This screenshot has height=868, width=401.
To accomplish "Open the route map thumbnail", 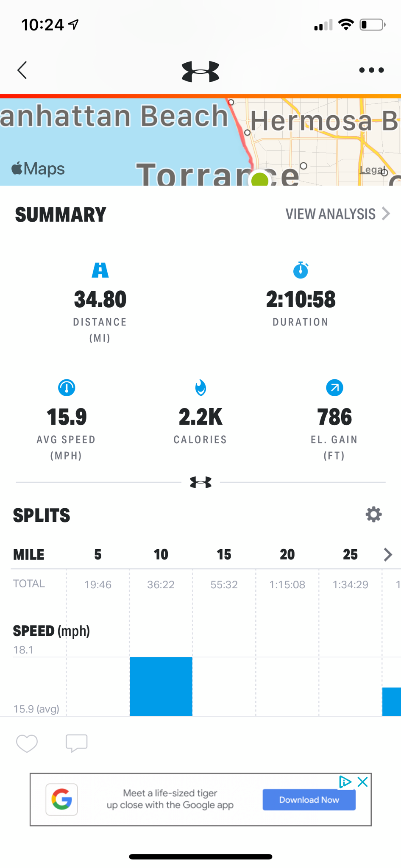I will tap(200, 142).
